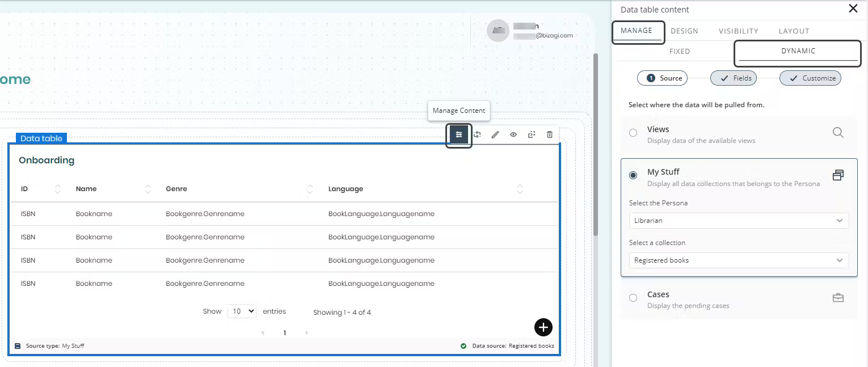This screenshot has width=868, height=367.
Task: Go to the Fields step
Action: pyautogui.click(x=734, y=78)
